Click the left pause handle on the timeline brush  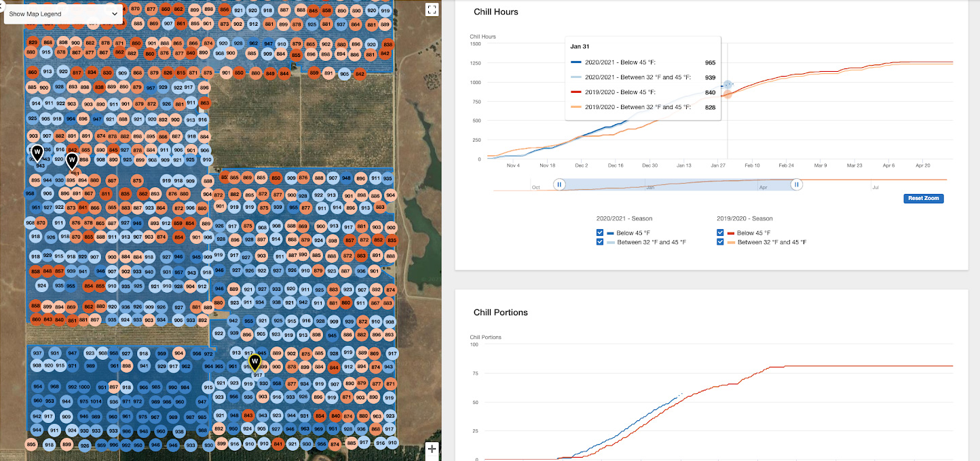[559, 184]
